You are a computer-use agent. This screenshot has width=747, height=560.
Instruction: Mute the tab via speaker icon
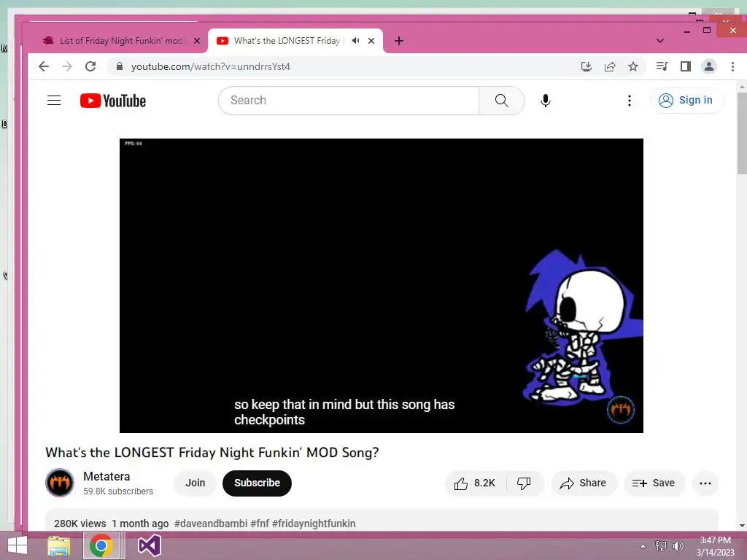(355, 41)
